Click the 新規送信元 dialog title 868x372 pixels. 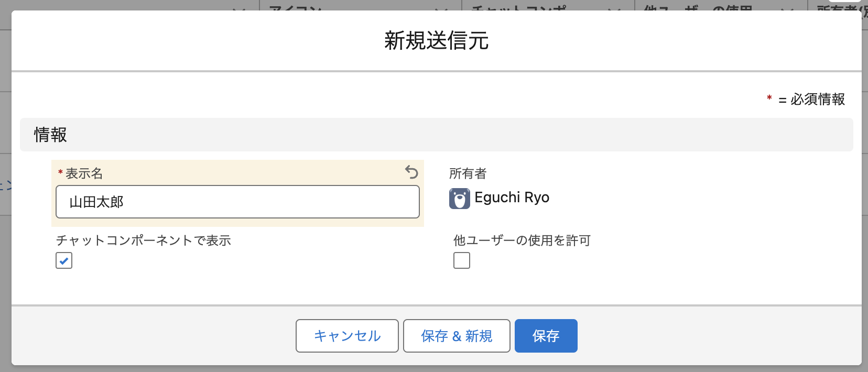(x=436, y=41)
